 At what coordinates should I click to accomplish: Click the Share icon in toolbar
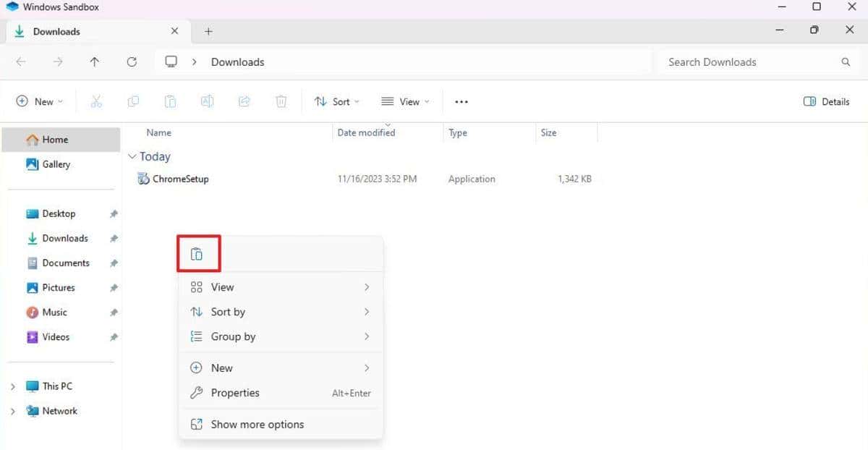(x=244, y=102)
